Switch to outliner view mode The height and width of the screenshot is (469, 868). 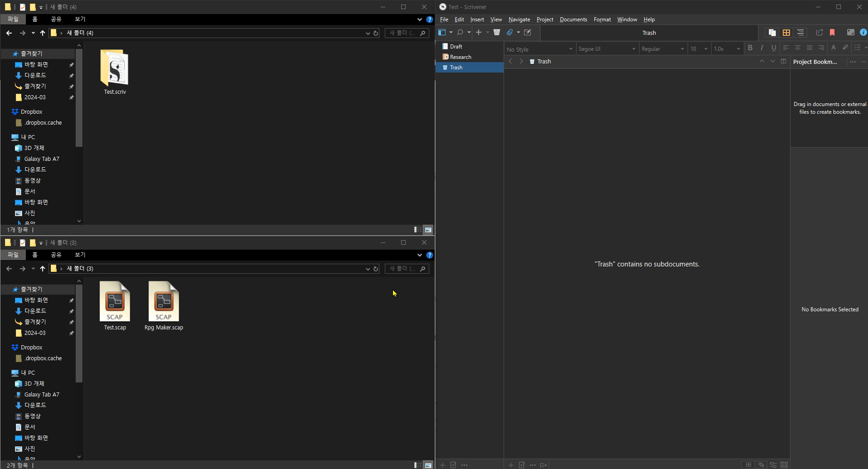point(800,32)
